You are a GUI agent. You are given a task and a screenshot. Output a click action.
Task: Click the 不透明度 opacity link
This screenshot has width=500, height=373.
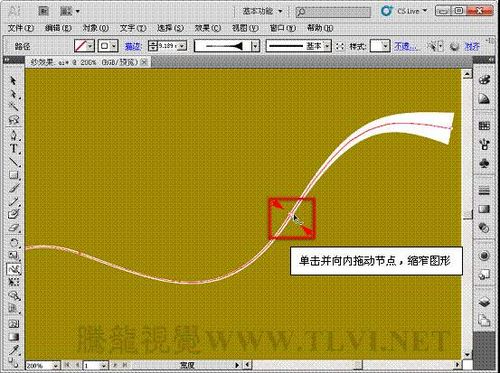(x=405, y=46)
